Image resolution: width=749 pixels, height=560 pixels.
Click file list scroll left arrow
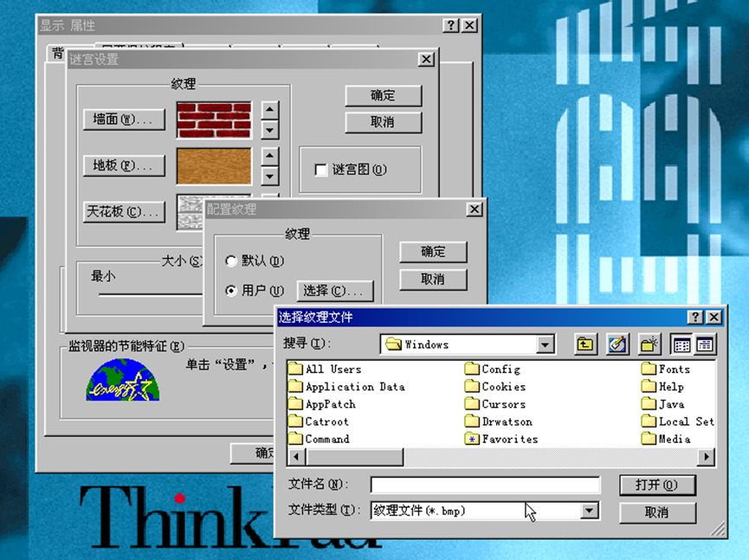[296, 457]
